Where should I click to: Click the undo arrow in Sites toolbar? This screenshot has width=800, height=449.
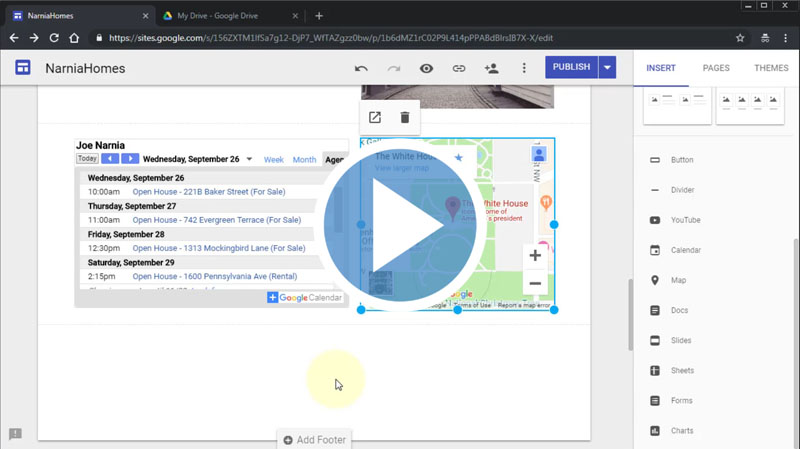[x=361, y=68]
